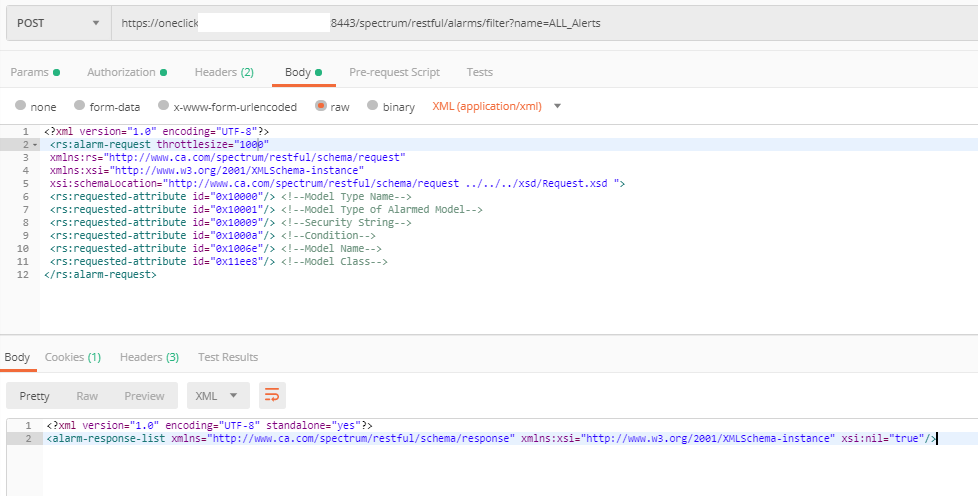Click the throttlesize="1000" text on line 2
Screen dimensions: 978x496
213,145
